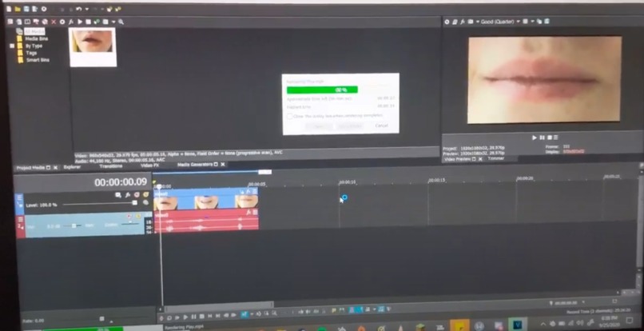Close the Media Generators panel

[223, 165]
